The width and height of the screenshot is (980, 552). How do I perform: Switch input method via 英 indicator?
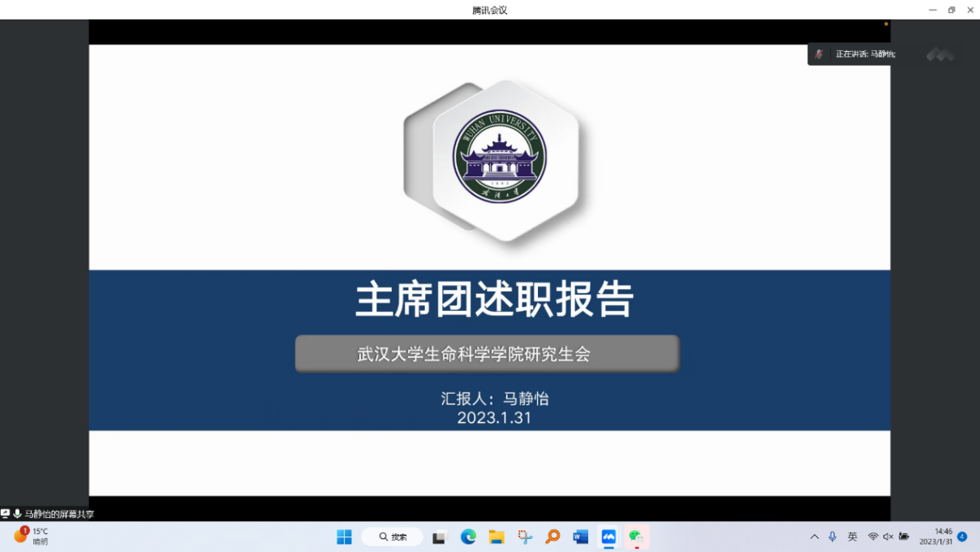point(853,537)
